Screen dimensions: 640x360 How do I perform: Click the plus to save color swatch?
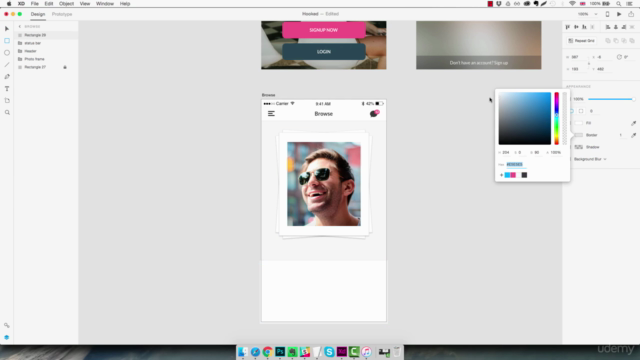point(501,175)
